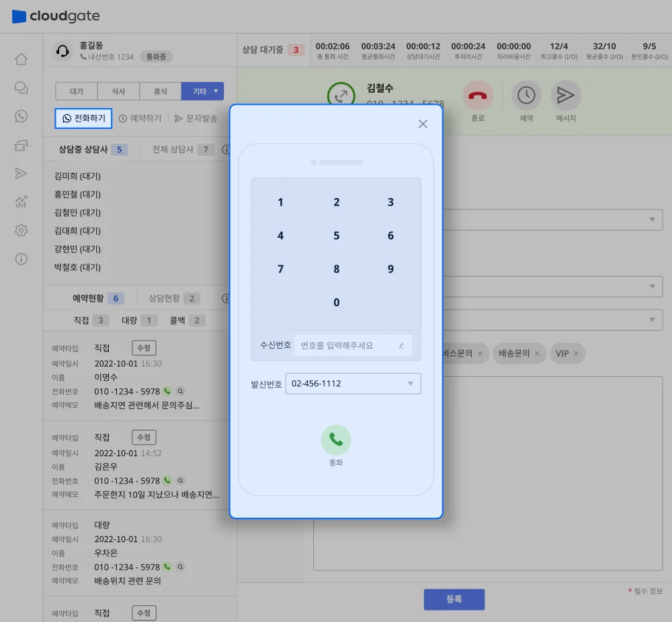Click the WhatsApp phone icon in sidebar
Viewport: 672px width, 622px height.
[x=21, y=116]
